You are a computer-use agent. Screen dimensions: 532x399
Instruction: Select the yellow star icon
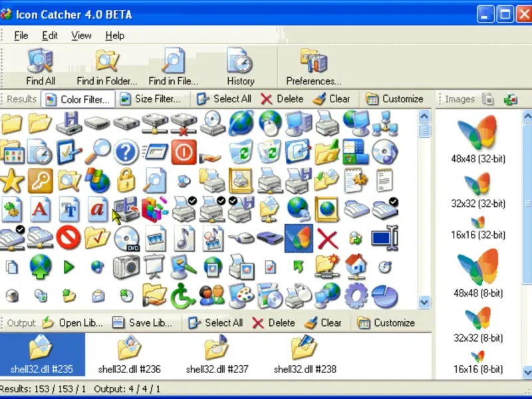point(12,181)
